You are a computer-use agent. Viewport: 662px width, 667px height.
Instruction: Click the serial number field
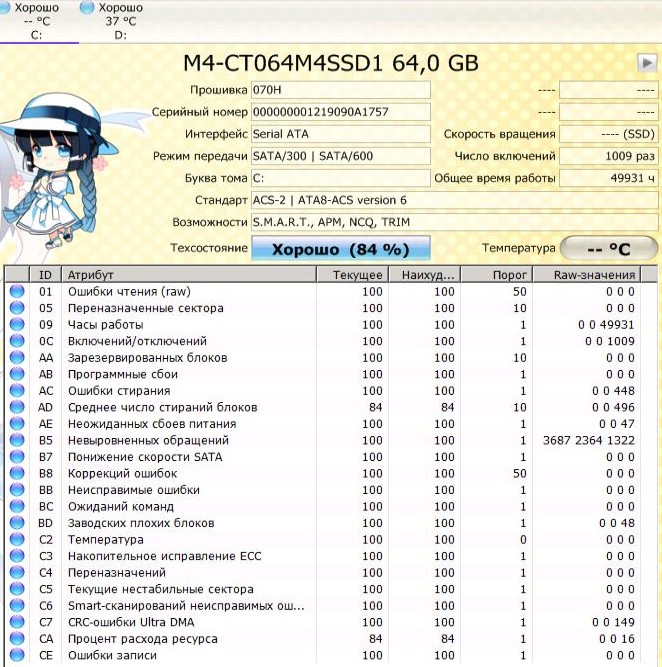(x=341, y=112)
